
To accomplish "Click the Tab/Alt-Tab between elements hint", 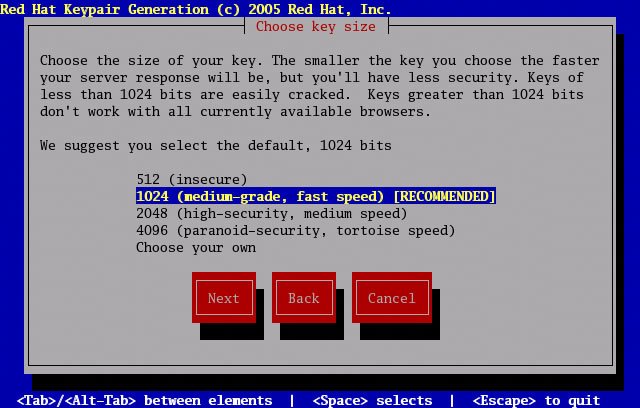I will coord(144,400).
